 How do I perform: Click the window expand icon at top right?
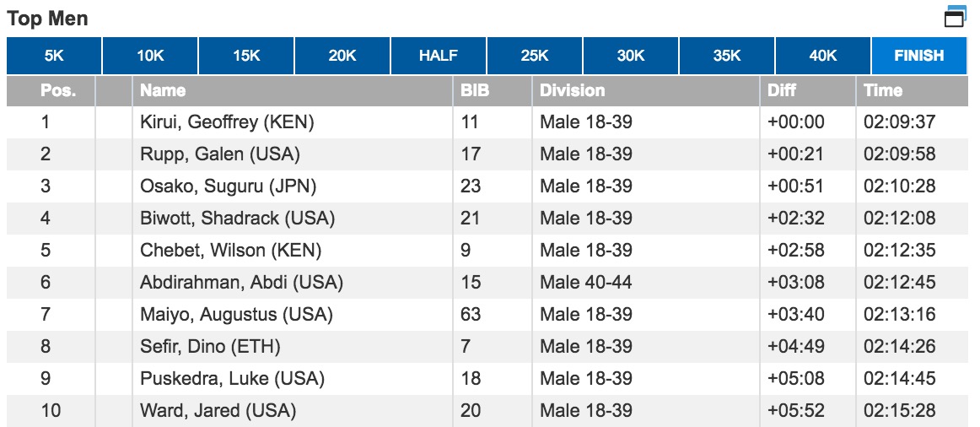(x=955, y=16)
